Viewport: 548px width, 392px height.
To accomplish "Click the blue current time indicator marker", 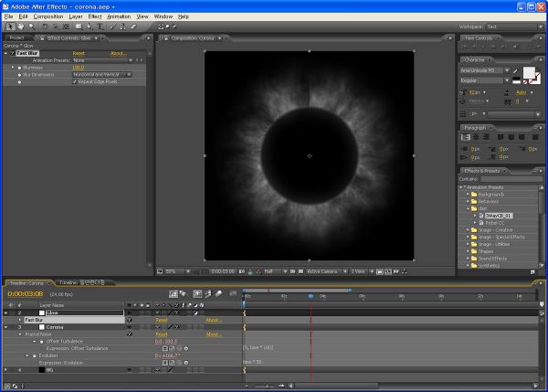I will point(311,297).
